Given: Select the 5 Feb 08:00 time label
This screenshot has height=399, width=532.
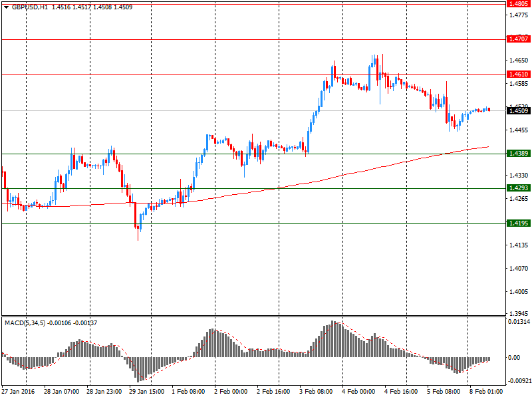Looking at the screenshot, I should coord(444,392).
